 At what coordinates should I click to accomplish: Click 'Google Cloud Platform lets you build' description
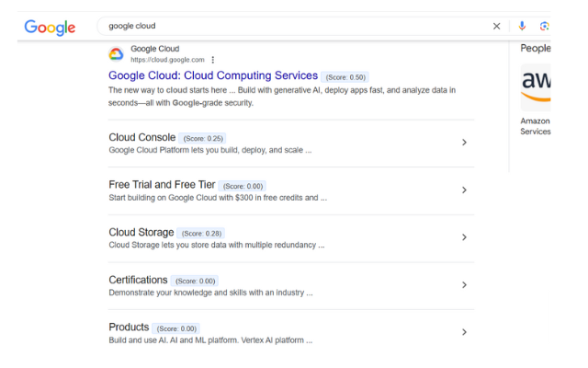pyautogui.click(x=210, y=150)
